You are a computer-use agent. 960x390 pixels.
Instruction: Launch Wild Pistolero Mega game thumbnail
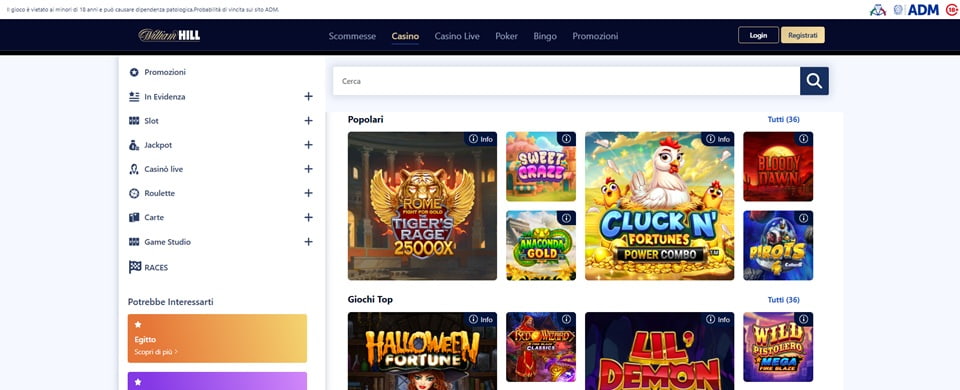click(x=778, y=347)
